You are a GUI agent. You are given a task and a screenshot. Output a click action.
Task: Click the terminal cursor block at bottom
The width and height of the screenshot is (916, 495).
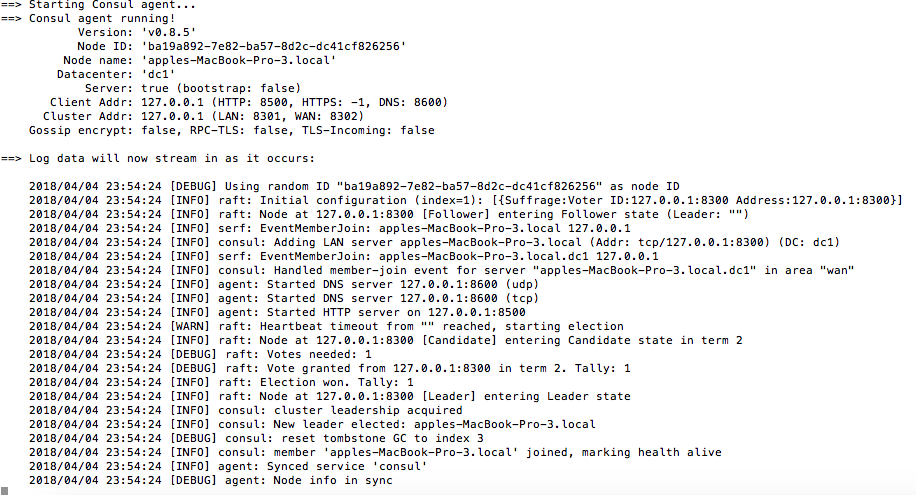(x=5, y=491)
